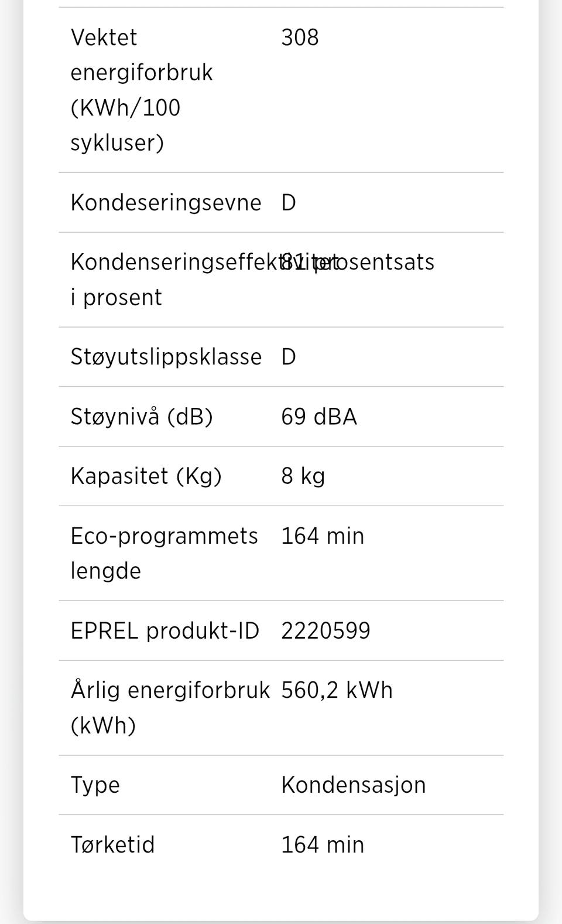
Task: Select the Kondeseringsevne row label
Action: click(x=166, y=203)
